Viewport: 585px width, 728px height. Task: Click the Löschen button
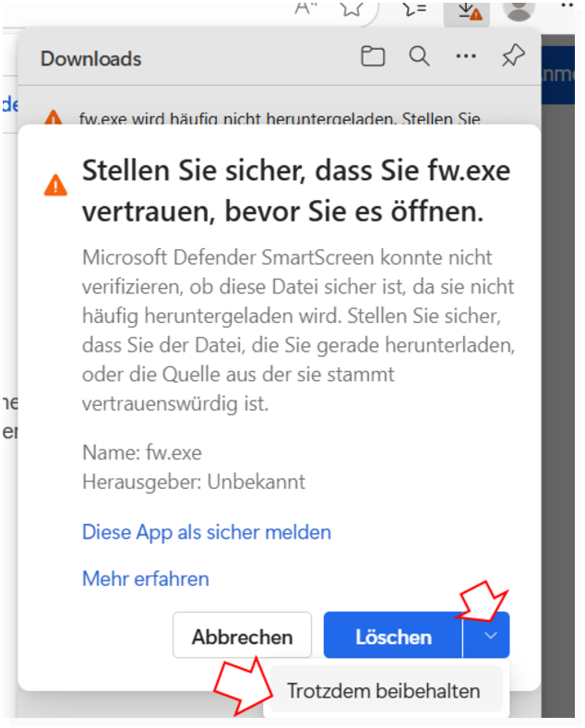point(393,637)
